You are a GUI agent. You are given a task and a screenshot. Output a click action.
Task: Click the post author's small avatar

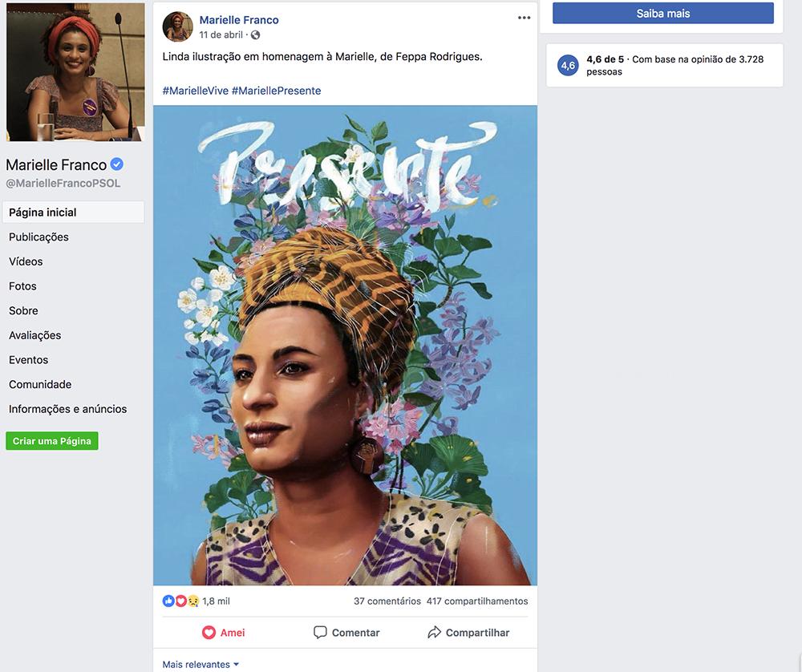point(177,26)
